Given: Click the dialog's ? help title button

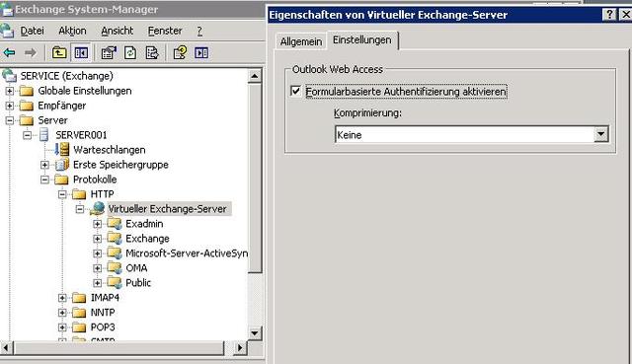Looking at the screenshot, I should [609, 15].
